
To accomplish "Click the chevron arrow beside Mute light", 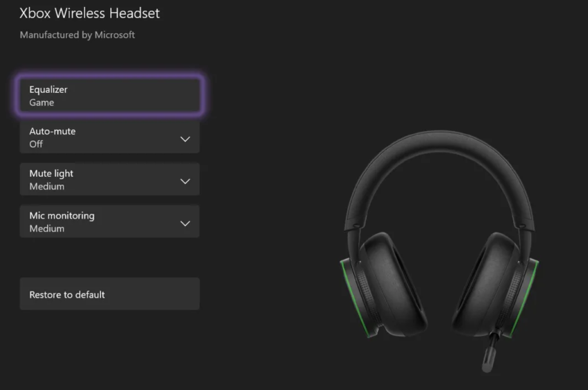I will (x=185, y=181).
